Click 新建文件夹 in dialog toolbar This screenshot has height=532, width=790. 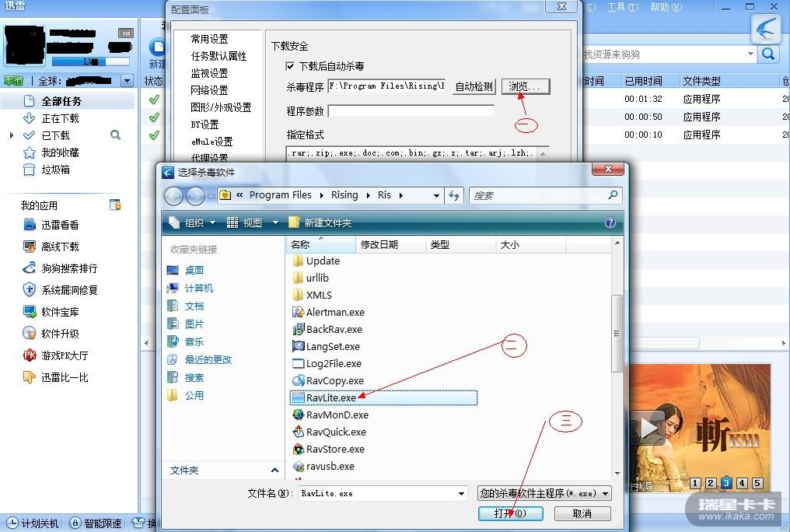320,222
